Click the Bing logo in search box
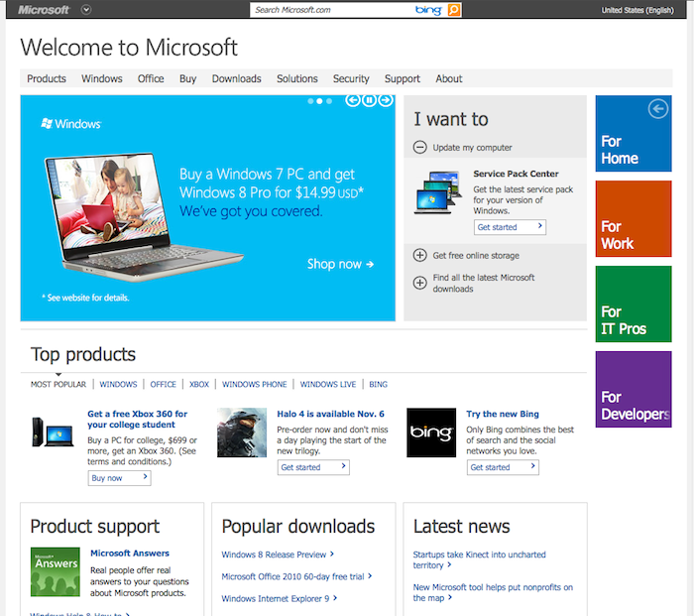This screenshot has width=694, height=616. pyautogui.click(x=428, y=10)
